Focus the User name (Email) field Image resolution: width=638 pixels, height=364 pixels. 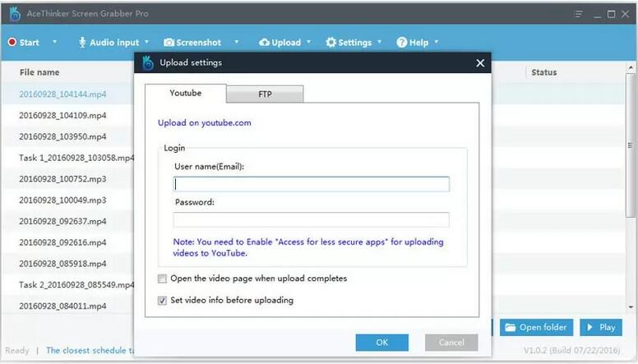312,184
